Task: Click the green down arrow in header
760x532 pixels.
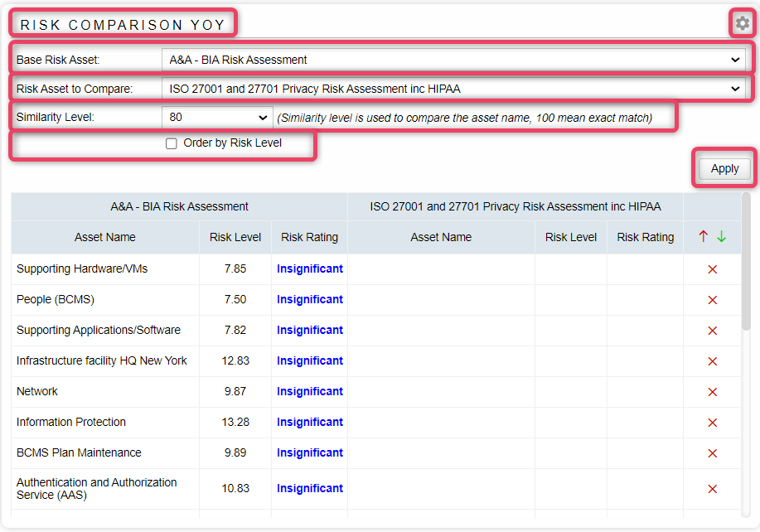Action: click(722, 236)
